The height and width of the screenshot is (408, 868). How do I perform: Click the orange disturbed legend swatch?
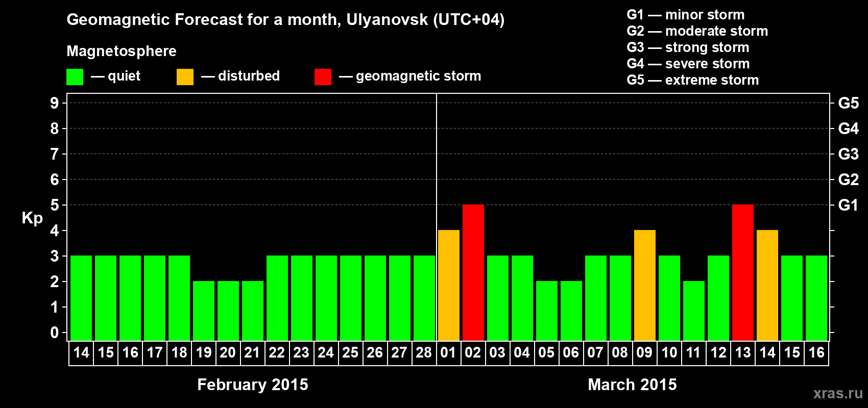185,77
